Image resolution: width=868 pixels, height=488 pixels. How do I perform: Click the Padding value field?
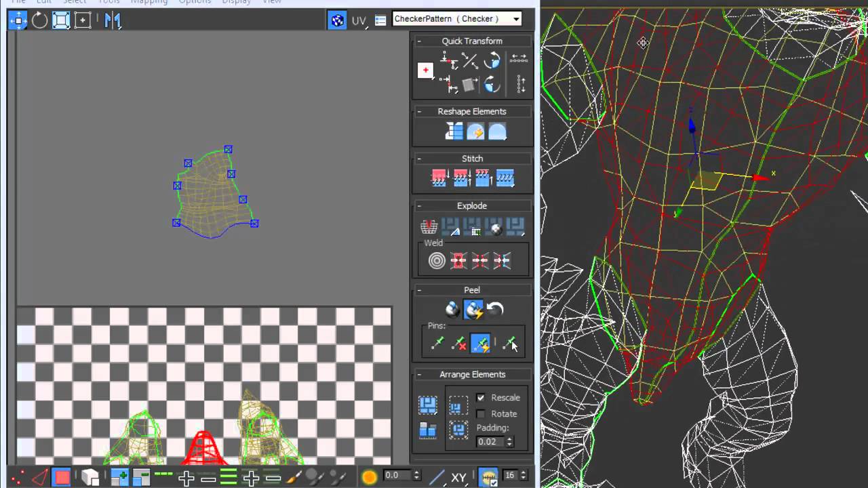(490, 442)
